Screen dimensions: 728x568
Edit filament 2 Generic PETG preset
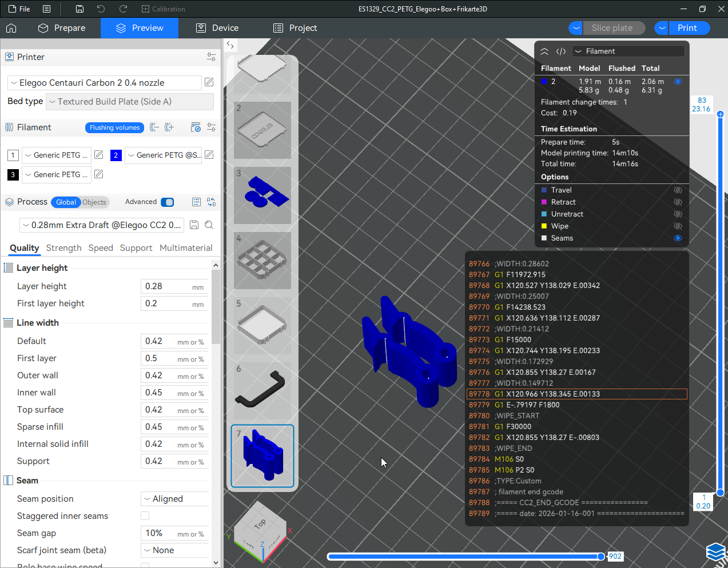[x=209, y=155]
